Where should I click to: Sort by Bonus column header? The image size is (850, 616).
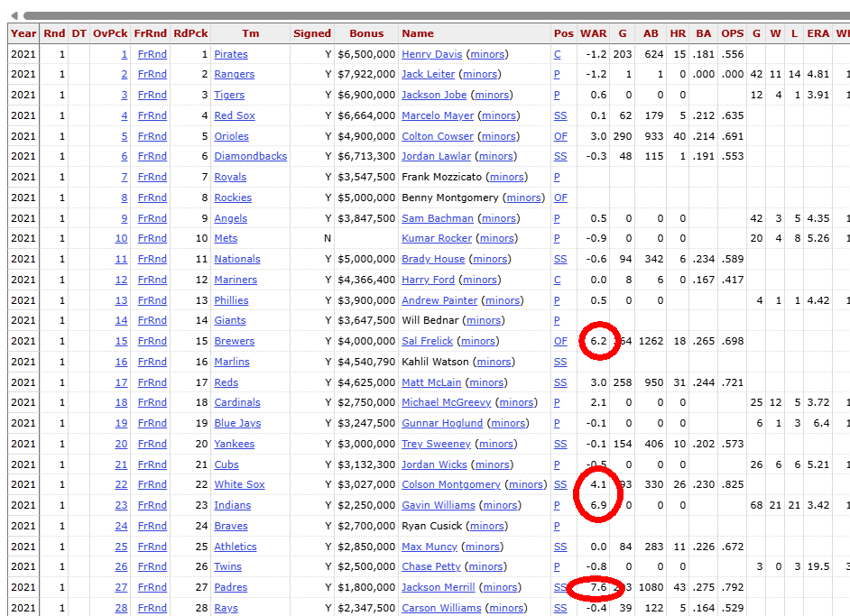(366, 33)
